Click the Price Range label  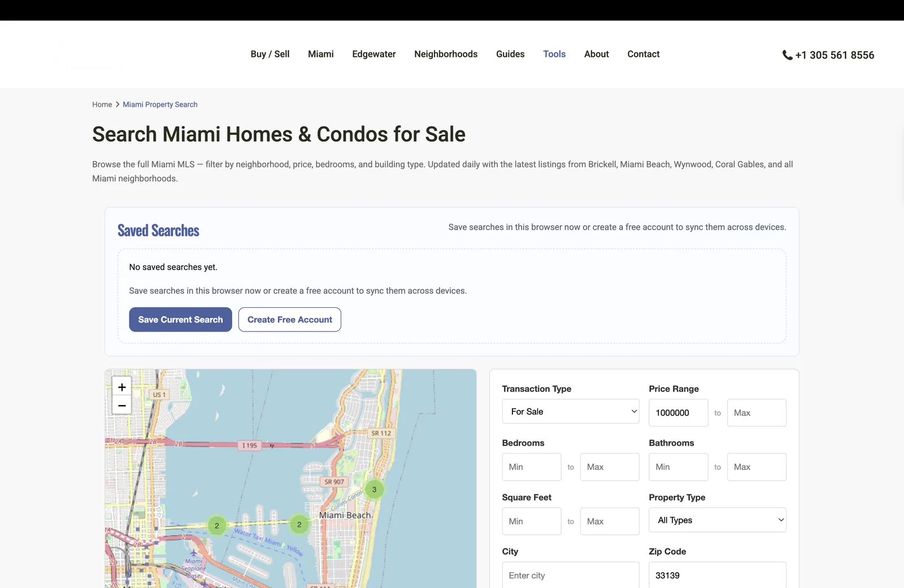673,389
